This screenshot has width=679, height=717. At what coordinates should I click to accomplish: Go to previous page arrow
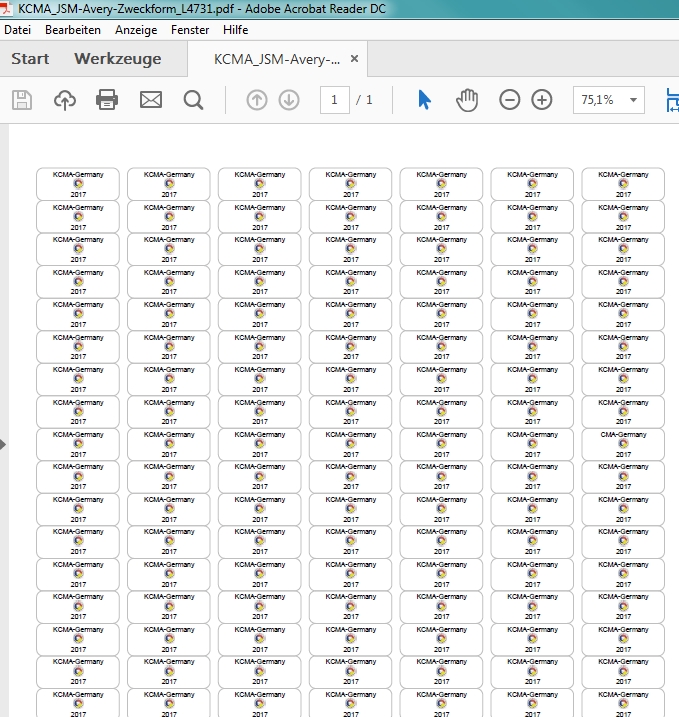pos(257,100)
